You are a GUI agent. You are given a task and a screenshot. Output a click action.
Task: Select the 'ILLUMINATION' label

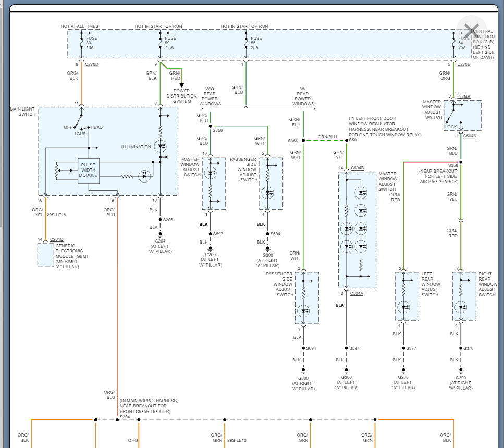click(x=136, y=147)
